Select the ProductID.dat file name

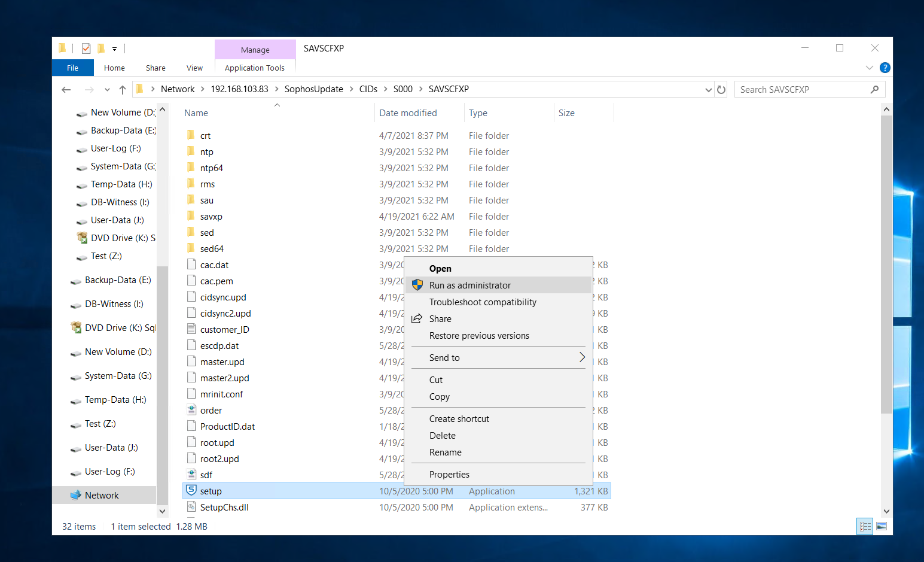[227, 427]
